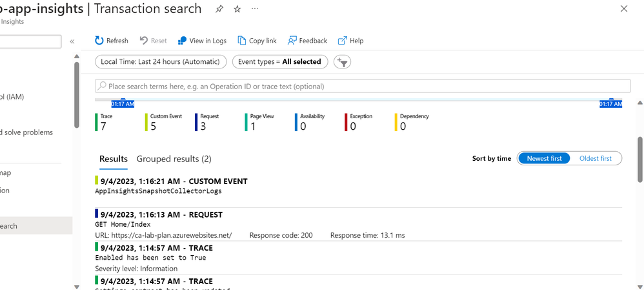Click the Refresh icon in toolbar
The image size is (644, 290).
click(x=99, y=41)
